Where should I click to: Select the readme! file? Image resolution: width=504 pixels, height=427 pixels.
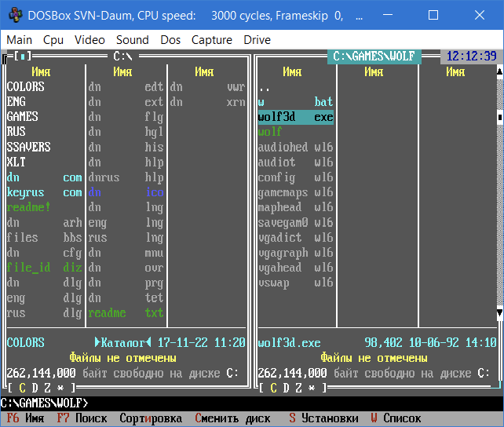point(45,207)
